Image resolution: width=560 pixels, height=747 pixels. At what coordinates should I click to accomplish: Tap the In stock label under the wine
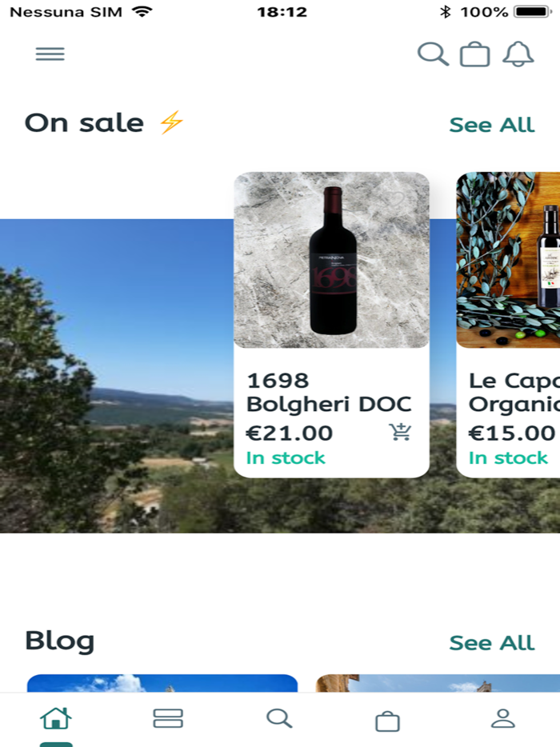[284, 457]
